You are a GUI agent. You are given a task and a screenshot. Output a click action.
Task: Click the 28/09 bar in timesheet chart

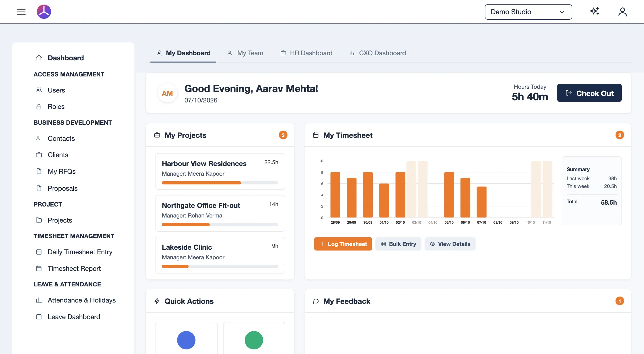pos(335,195)
